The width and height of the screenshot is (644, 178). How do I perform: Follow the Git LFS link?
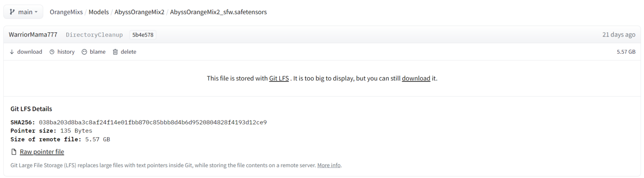(279, 78)
